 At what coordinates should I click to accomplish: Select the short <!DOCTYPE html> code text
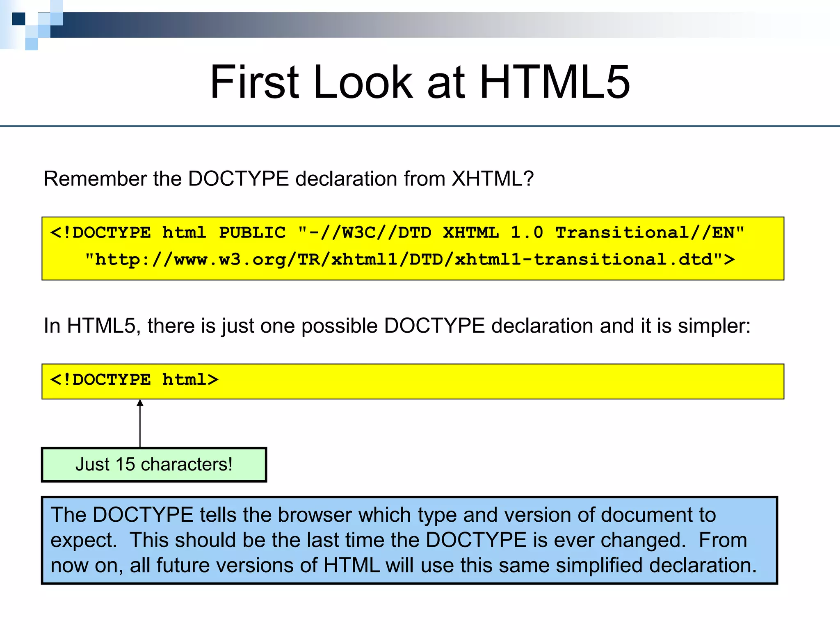134,380
